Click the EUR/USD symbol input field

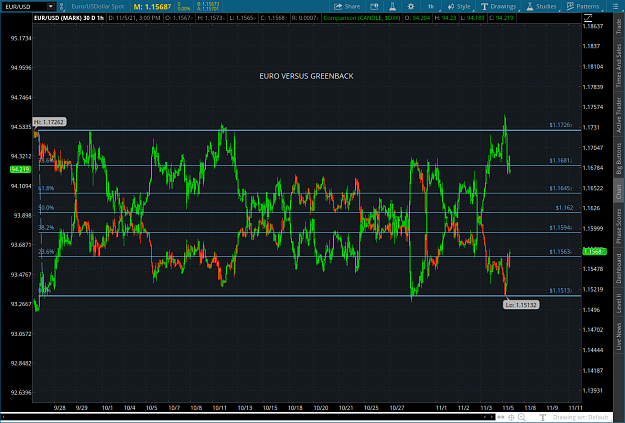[24, 6]
